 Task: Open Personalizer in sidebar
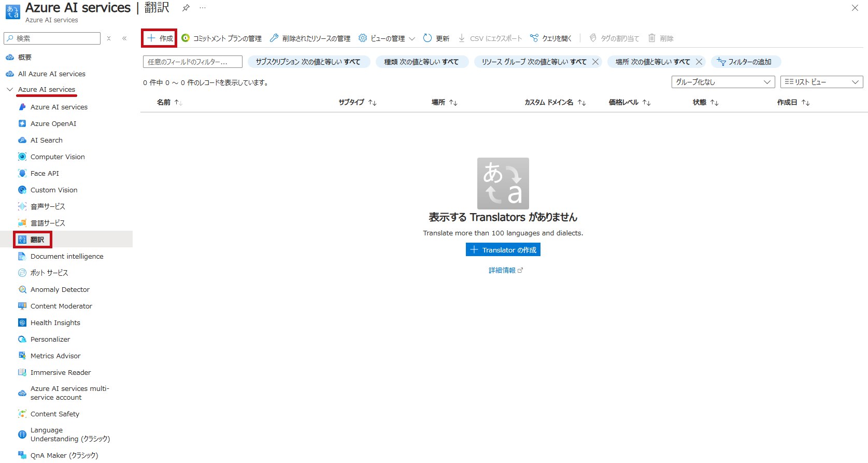pyautogui.click(x=50, y=339)
